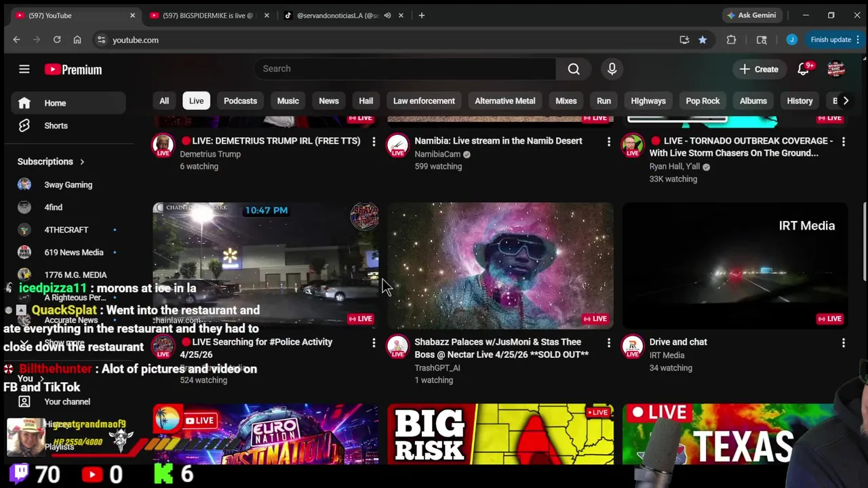868x488 pixels.
Task: Select the Live filter chip
Action: (x=196, y=101)
